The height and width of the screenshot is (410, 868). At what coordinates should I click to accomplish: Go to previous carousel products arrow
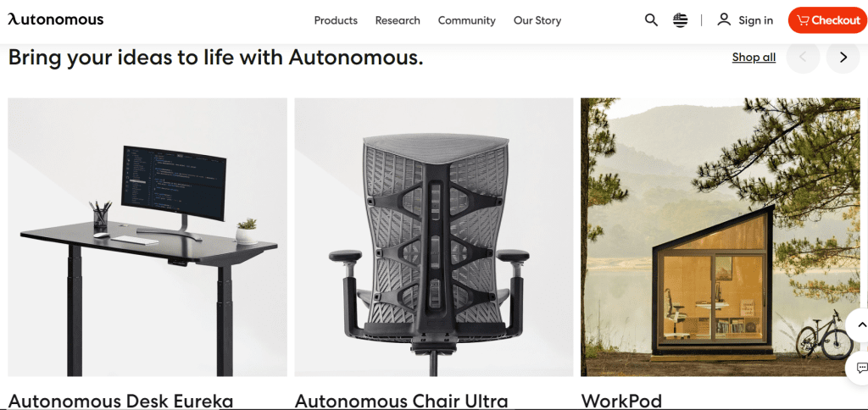tap(803, 57)
